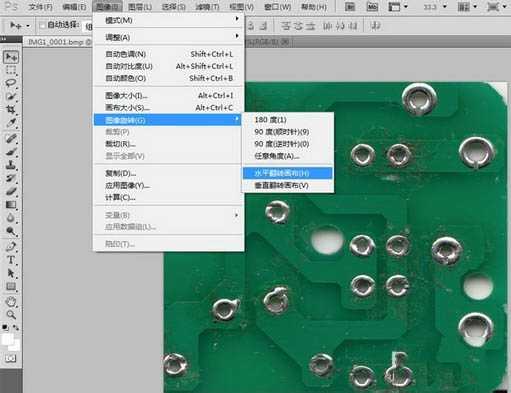Select the Pen tool
Viewport: 511px width, 393px height.
[x=11, y=247]
